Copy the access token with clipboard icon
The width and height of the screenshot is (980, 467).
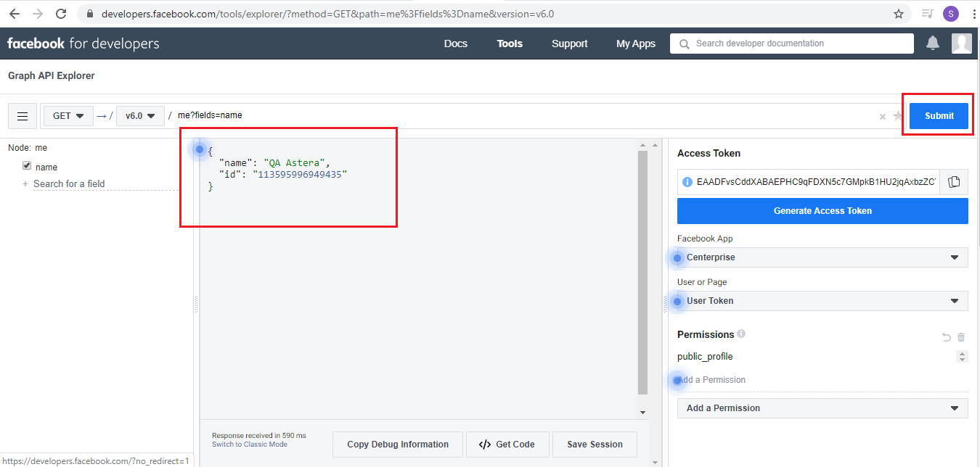954,182
